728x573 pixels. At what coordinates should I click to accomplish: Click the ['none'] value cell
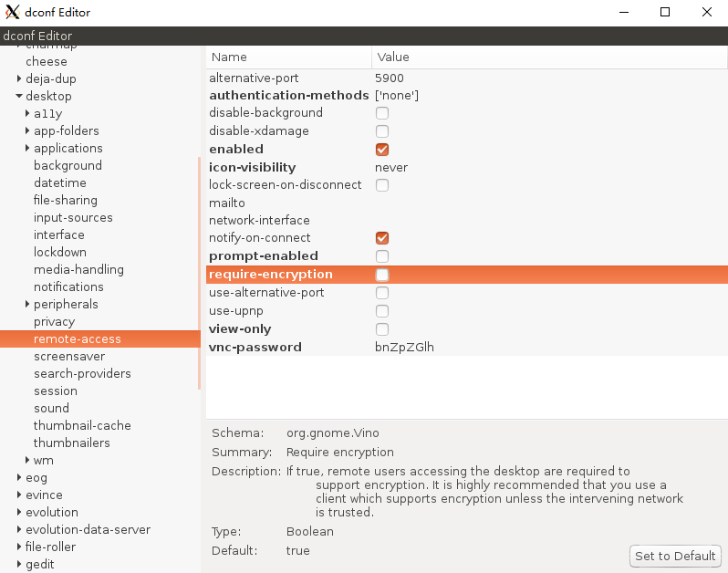[x=397, y=95]
